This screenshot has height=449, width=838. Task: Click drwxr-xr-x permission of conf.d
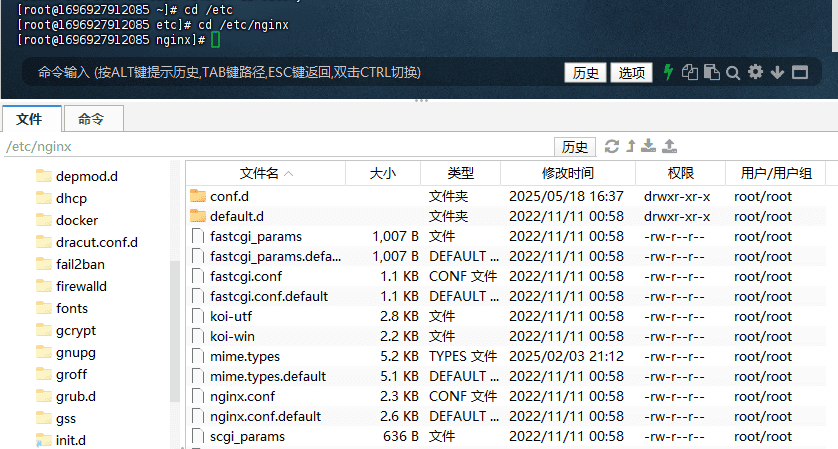coord(677,196)
